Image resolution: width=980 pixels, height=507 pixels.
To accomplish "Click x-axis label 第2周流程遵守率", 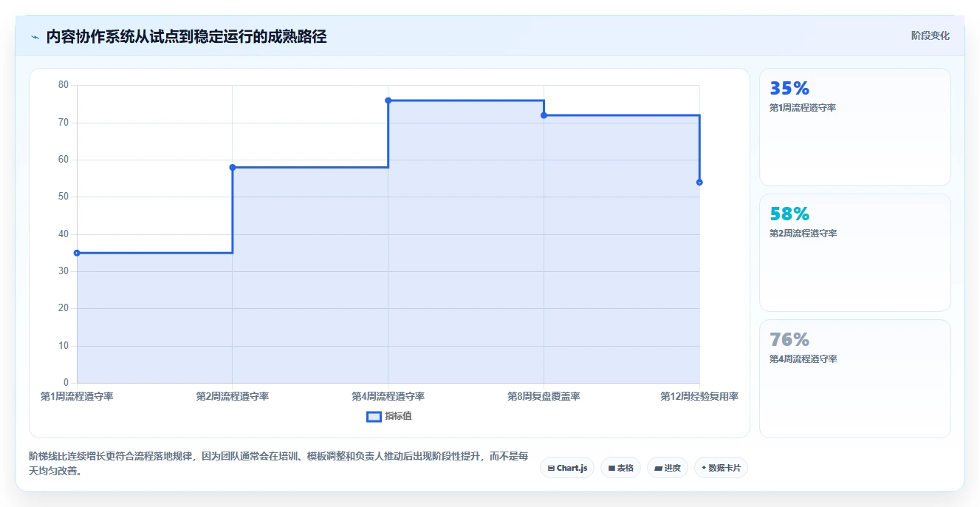I will 233,396.
